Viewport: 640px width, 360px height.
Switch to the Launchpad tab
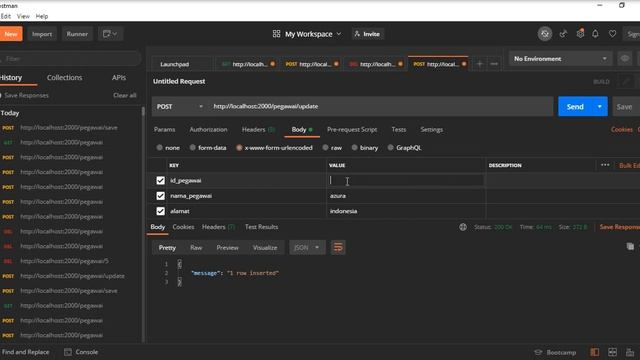175,64
